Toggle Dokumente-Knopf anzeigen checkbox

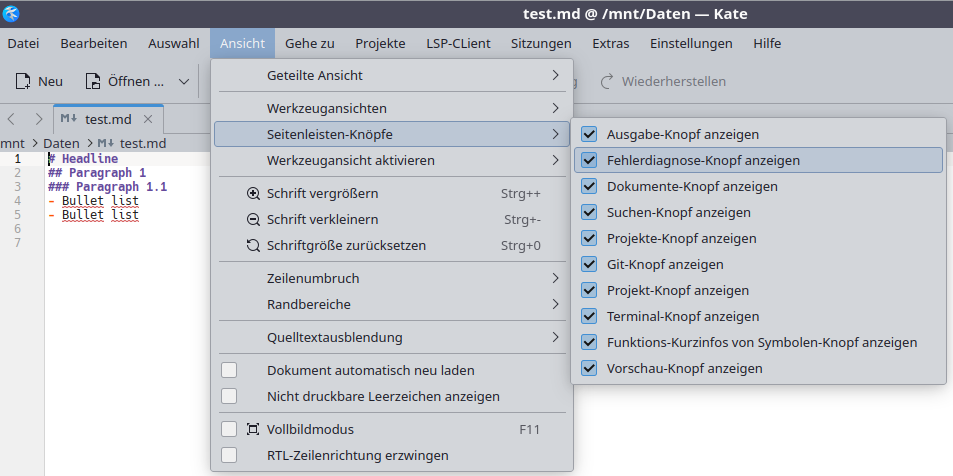pyautogui.click(x=588, y=186)
